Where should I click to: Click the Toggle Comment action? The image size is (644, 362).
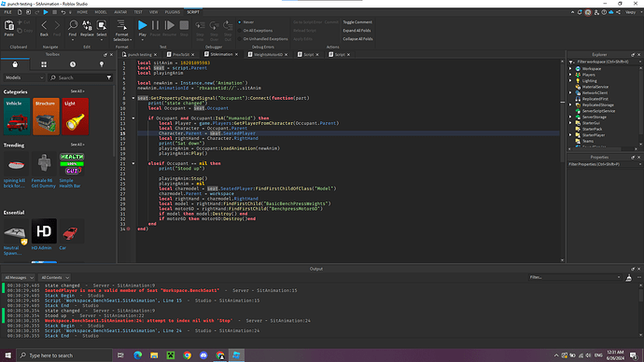[x=357, y=22]
